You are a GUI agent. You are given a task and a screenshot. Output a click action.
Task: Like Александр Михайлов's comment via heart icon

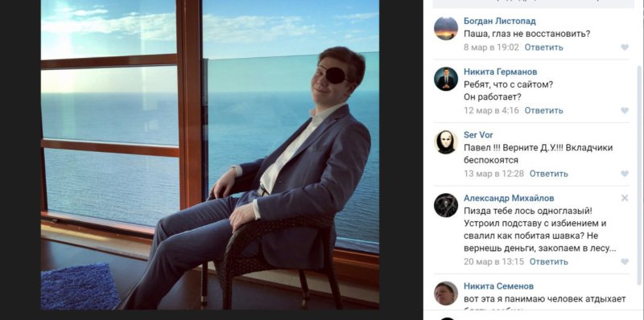(625, 262)
